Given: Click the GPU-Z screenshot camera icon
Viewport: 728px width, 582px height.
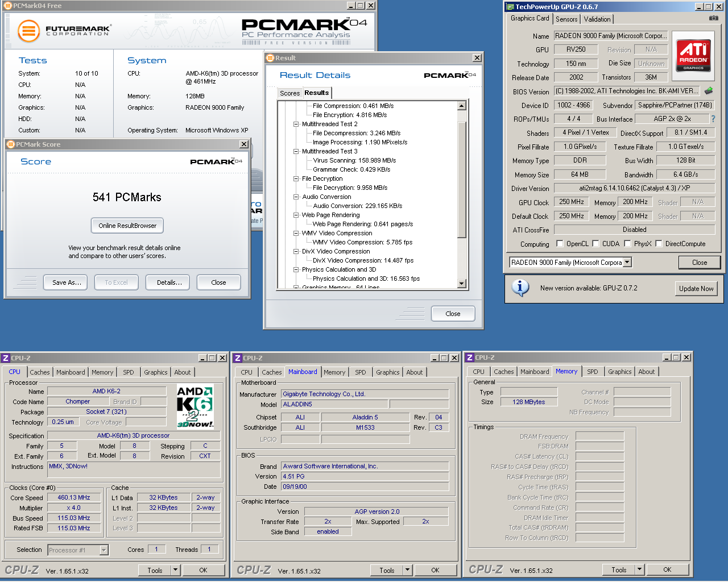Looking at the screenshot, I should tap(713, 18).
